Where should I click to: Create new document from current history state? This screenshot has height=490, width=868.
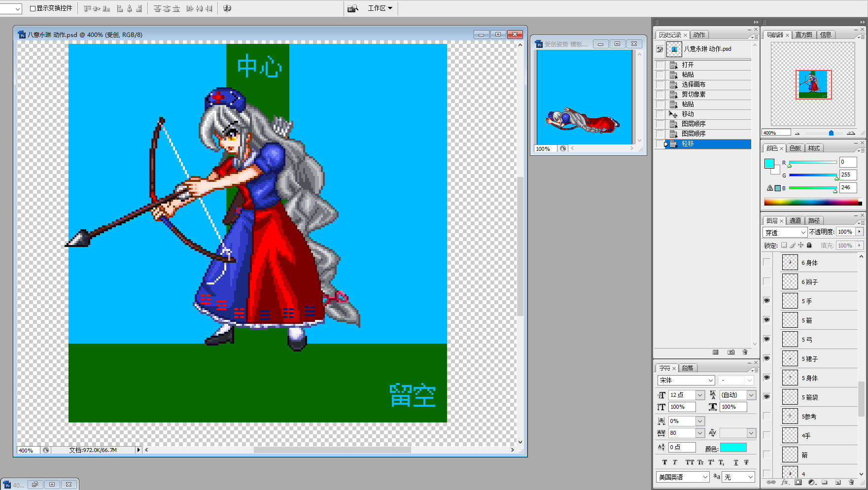tap(716, 352)
